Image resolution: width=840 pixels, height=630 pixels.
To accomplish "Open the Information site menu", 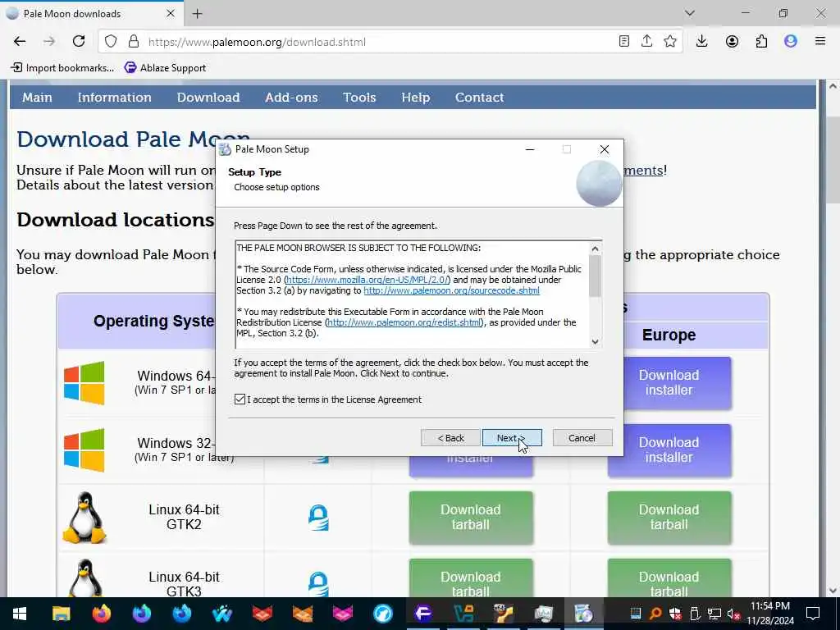I will [115, 98].
